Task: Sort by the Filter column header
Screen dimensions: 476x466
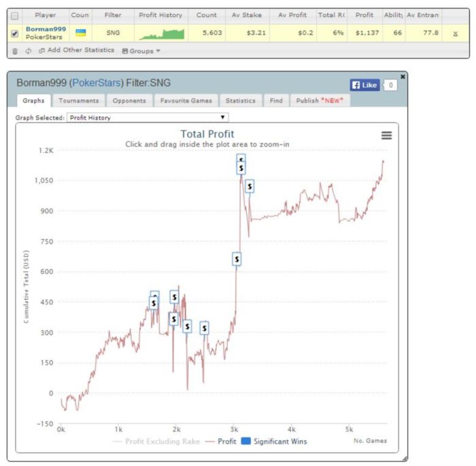Action: click(113, 15)
